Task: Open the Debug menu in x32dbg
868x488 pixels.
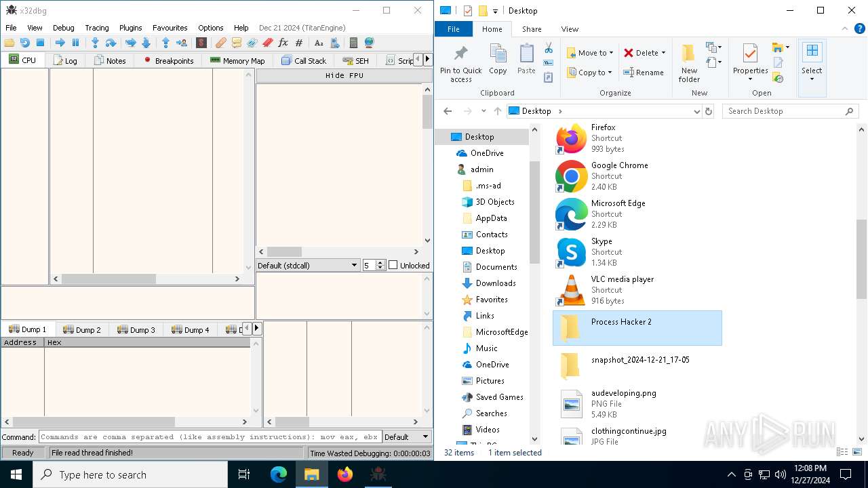Action: pyautogui.click(x=64, y=28)
